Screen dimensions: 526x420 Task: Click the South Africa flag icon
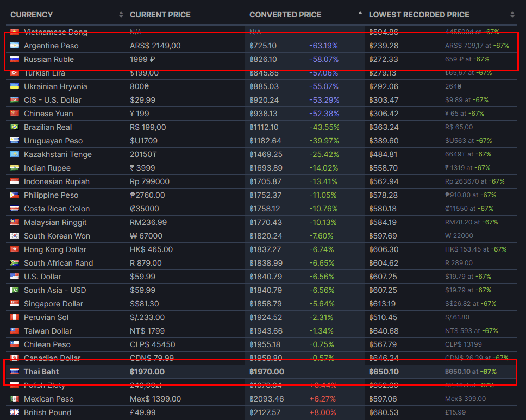pyautogui.click(x=15, y=262)
